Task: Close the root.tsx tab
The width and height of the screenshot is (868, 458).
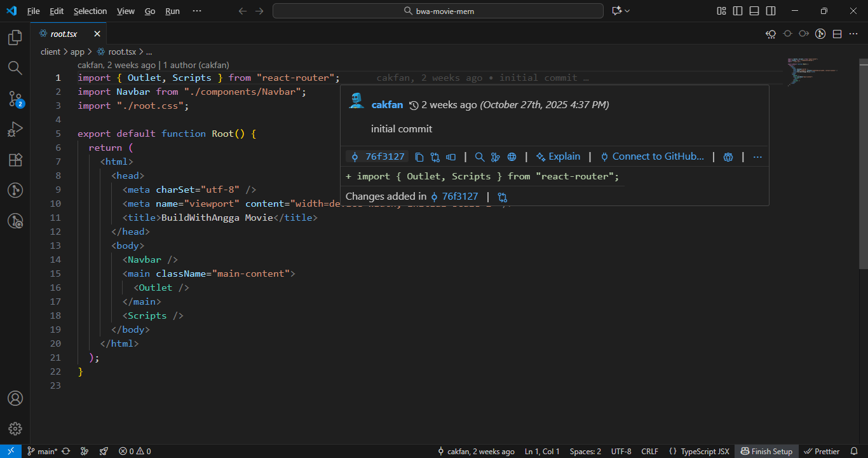Action: pos(97,34)
